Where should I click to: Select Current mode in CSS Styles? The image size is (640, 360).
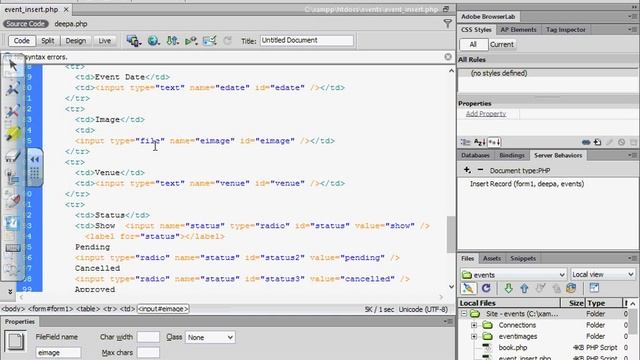502,44
